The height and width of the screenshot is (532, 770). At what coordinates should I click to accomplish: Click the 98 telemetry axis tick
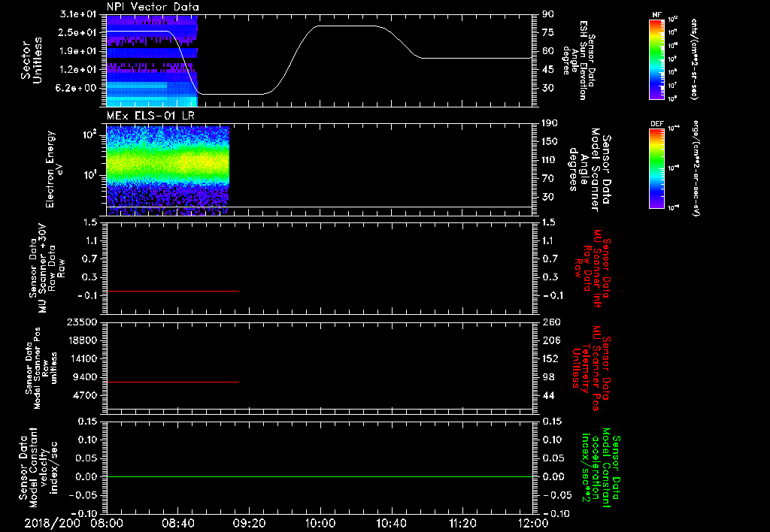coord(548,377)
